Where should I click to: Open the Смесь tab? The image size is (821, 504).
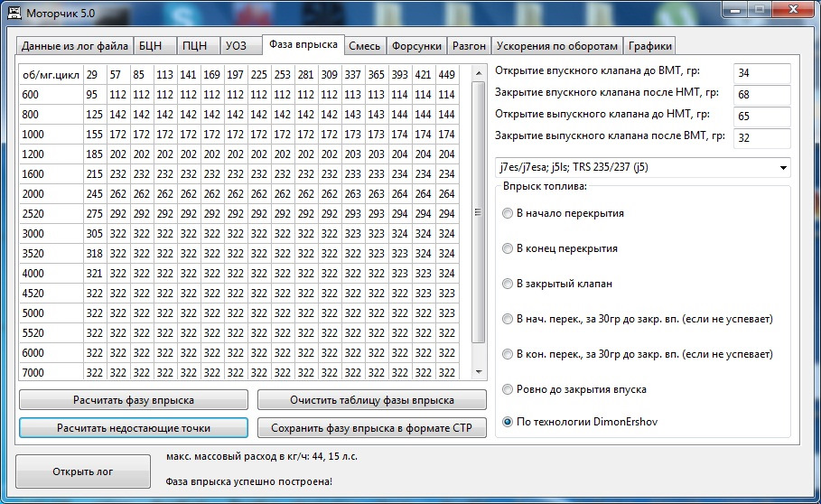(x=364, y=46)
